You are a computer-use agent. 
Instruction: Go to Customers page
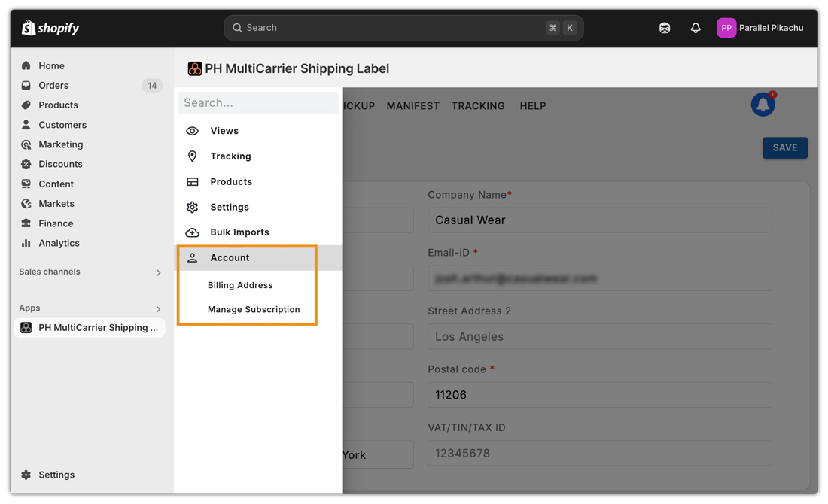[x=62, y=125]
